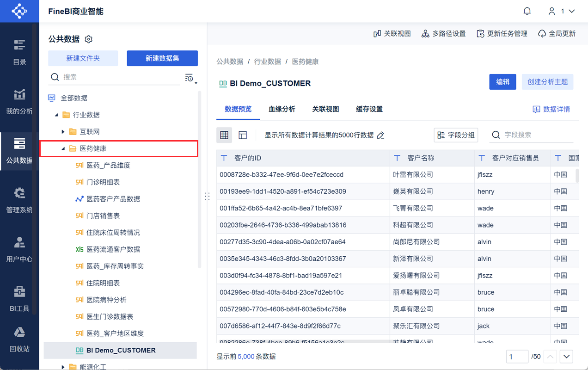Open 数据详情 link
This screenshot has height=370, width=588.
[x=551, y=109]
